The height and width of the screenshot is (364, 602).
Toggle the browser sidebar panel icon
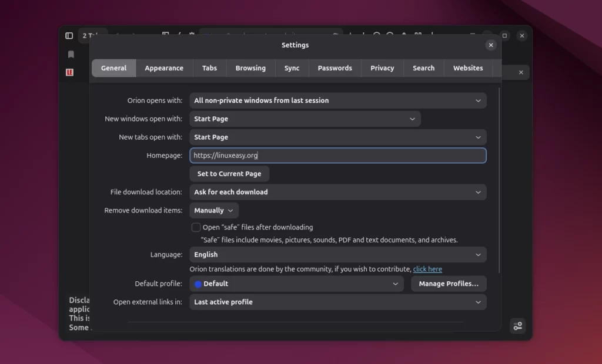69,36
